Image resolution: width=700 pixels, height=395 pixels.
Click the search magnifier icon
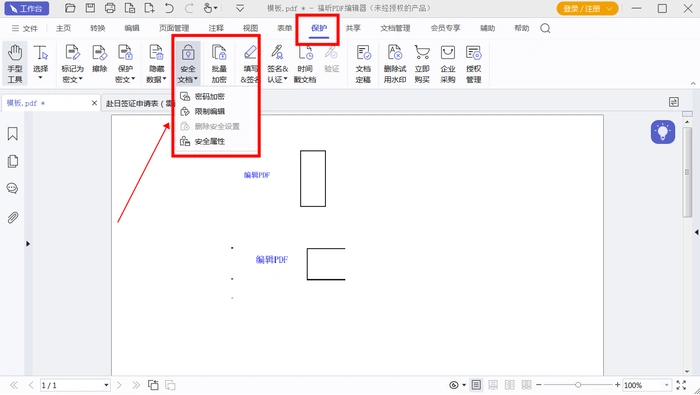pos(545,28)
